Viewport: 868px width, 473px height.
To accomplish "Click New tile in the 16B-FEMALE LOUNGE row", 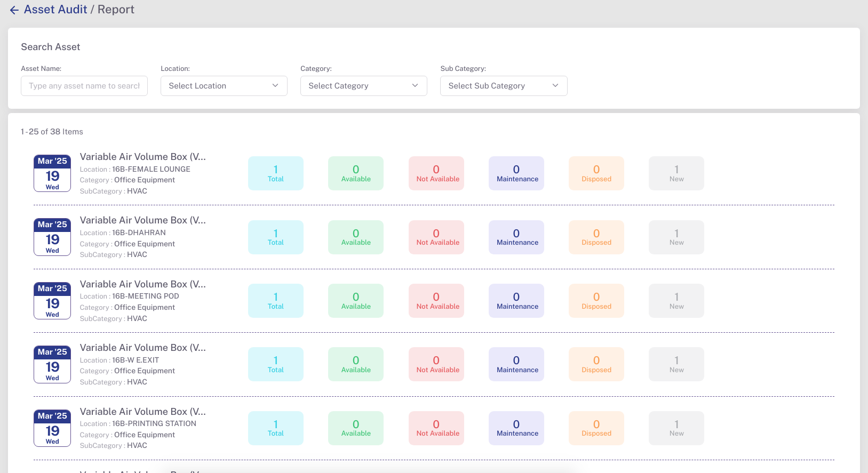I will pos(676,173).
